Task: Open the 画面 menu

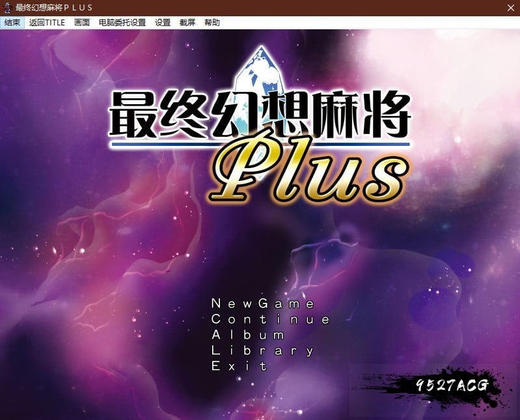Action: click(x=82, y=23)
